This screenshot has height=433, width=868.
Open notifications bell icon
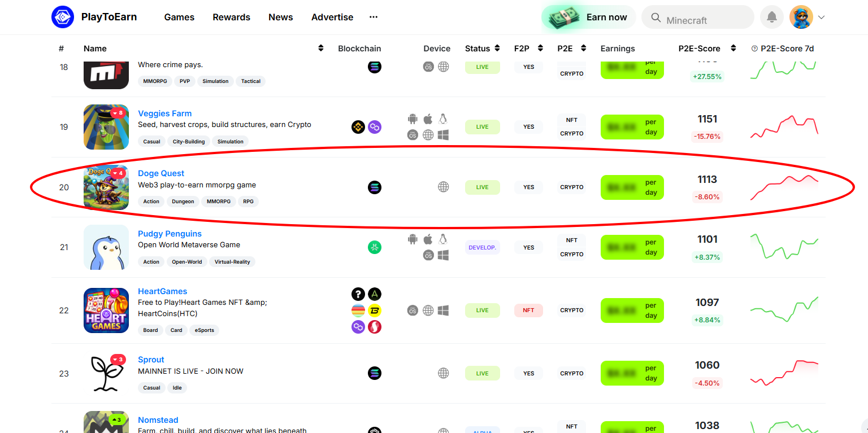pyautogui.click(x=771, y=18)
